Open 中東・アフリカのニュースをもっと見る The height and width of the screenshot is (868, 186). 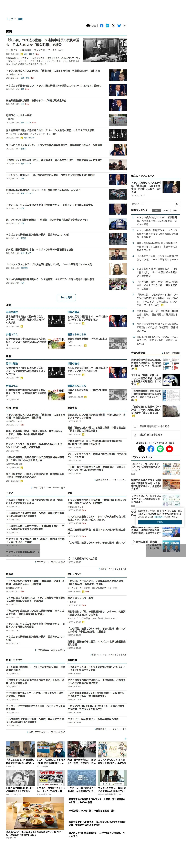tap(46, 732)
